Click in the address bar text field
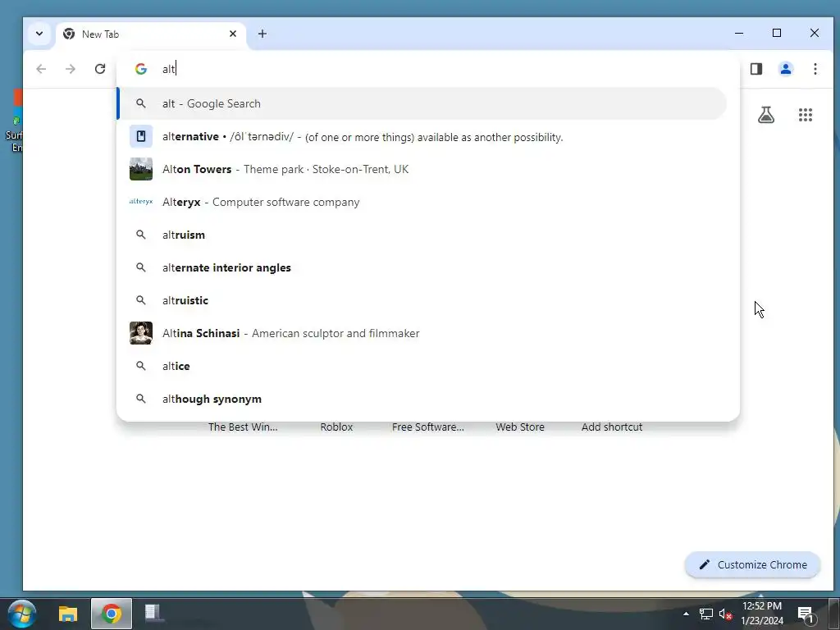The width and height of the screenshot is (840, 630). tap(428, 69)
